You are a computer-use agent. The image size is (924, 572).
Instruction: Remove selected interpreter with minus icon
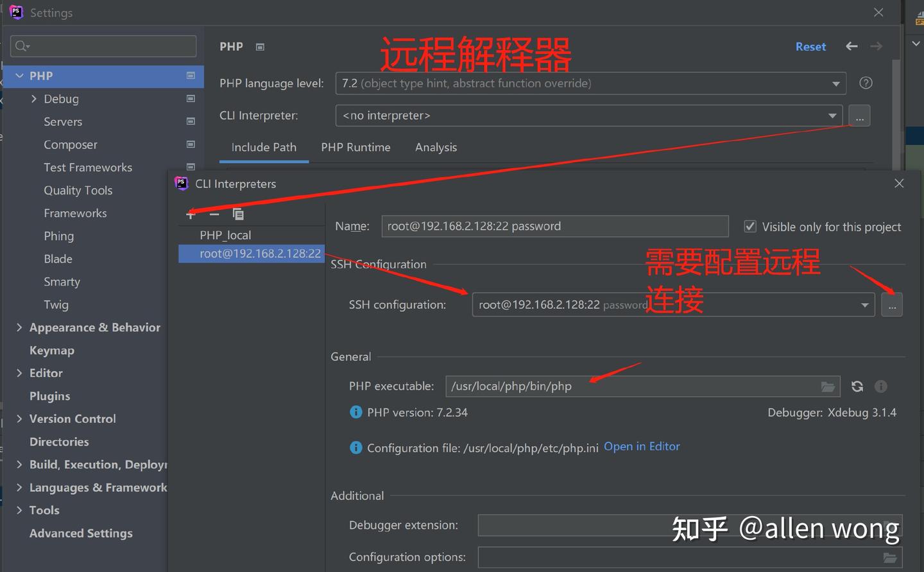(214, 214)
